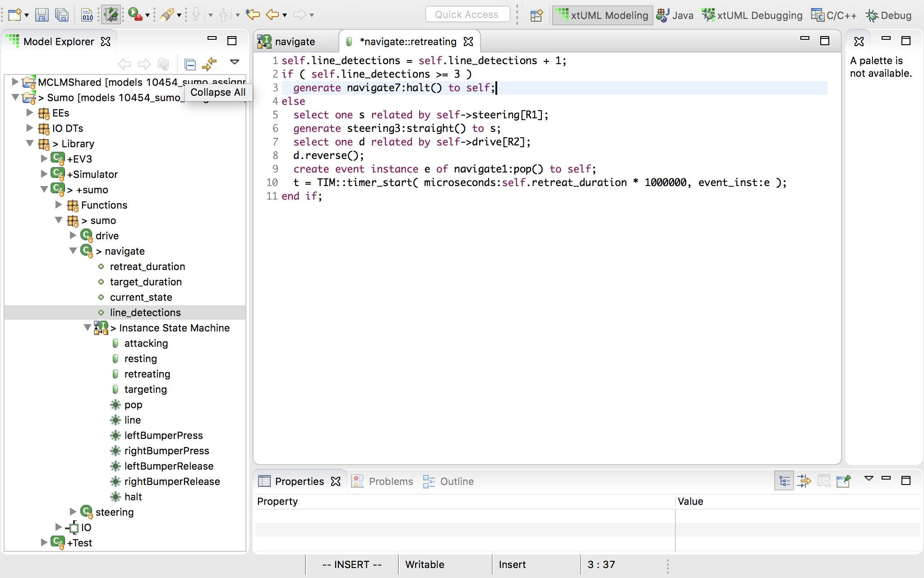Click the Open Perspective icon
The image size is (924, 578).
coord(536,15)
